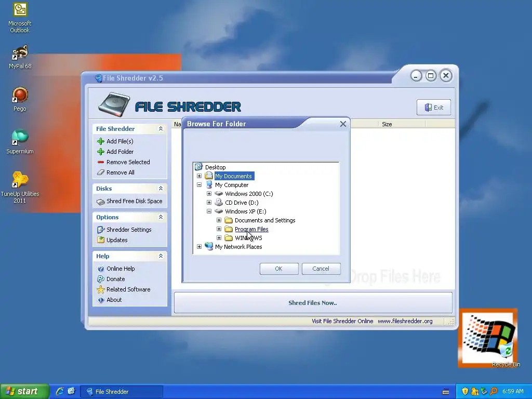Viewport: 532px width, 399px height.
Task: Close the Browse For Folder dialog
Action: point(343,124)
